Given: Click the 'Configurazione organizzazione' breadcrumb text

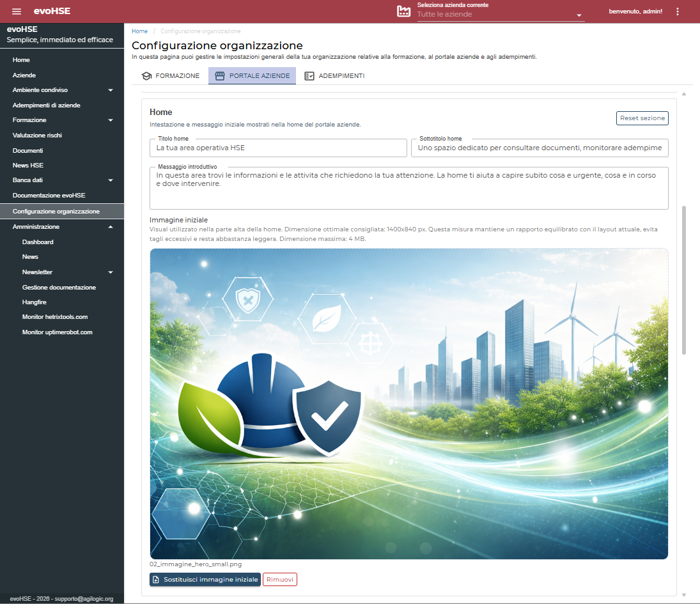Looking at the screenshot, I should click(x=201, y=31).
